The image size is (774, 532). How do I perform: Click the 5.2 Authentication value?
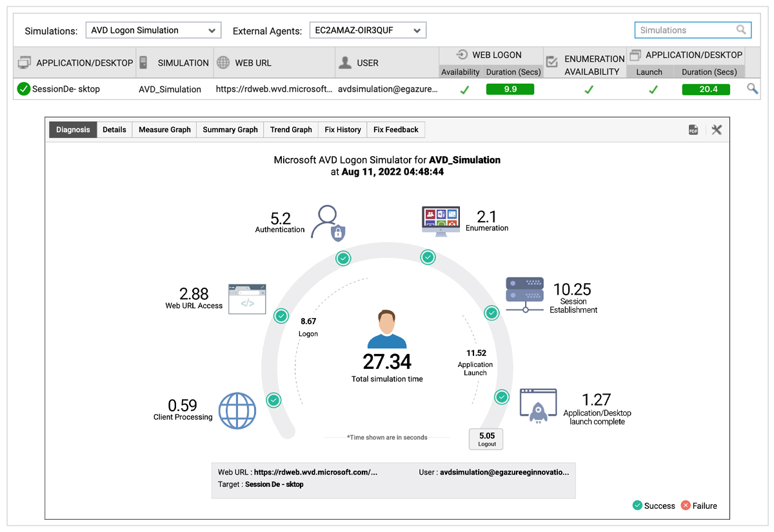tap(281, 218)
